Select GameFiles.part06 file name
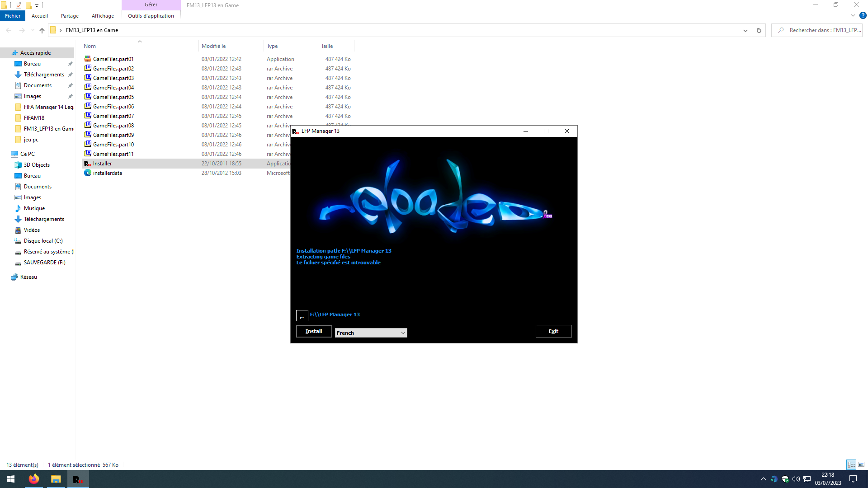This screenshot has height=488, width=868. (x=113, y=107)
